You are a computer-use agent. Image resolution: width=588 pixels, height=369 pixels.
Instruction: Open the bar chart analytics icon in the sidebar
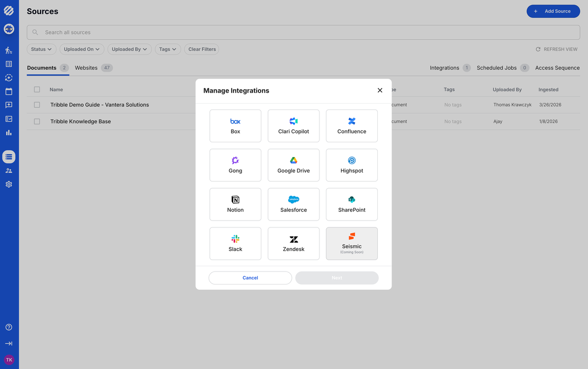point(9,132)
